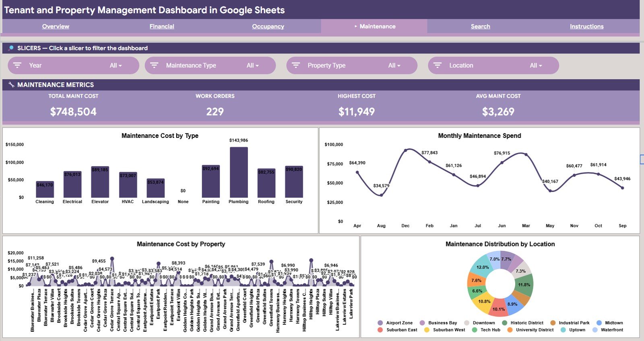This screenshot has width=644, height=341.
Task: Click the $748,504 total maintenance cost value
Action: tap(73, 112)
